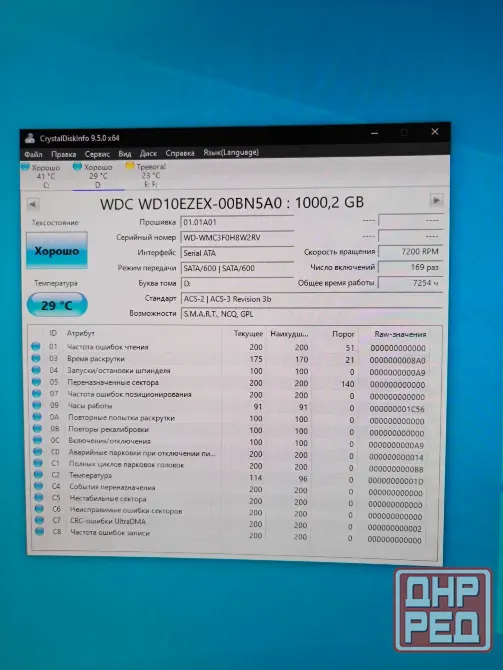Click the Стандарт field ACS-2 | ACS-3 Revision 3b
The width and height of the screenshot is (503, 670).
point(312,299)
